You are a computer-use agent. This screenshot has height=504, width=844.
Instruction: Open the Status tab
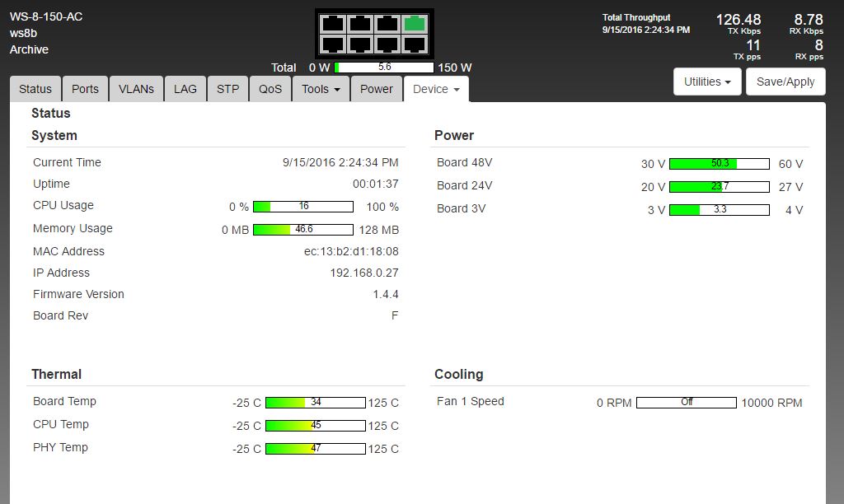click(x=35, y=89)
